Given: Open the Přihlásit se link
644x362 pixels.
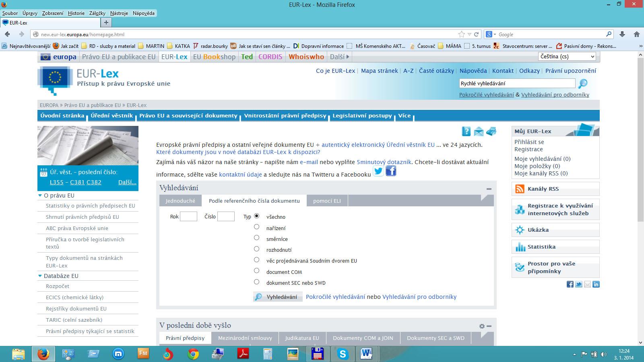Looking at the screenshot, I should pyautogui.click(x=529, y=142).
